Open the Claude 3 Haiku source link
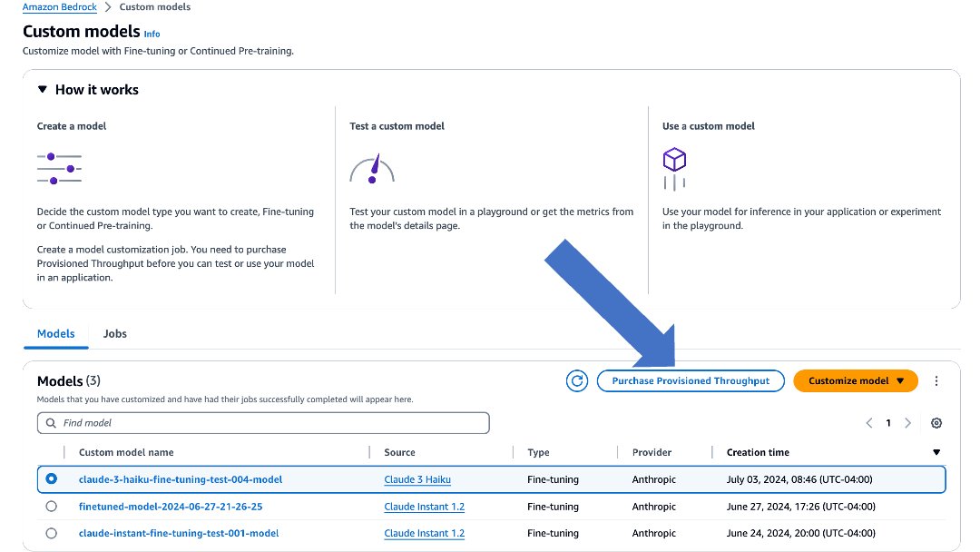Image resolution: width=980 pixels, height=552 pixels. (x=417, y=479)
